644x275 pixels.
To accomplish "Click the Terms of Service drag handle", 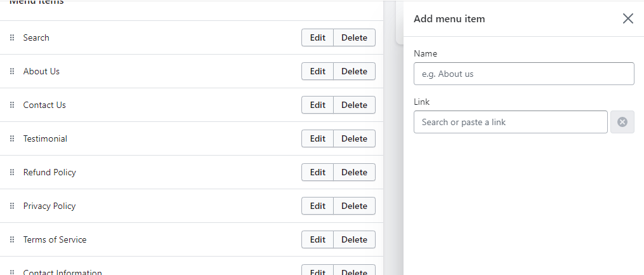I will tap(12, 239).
